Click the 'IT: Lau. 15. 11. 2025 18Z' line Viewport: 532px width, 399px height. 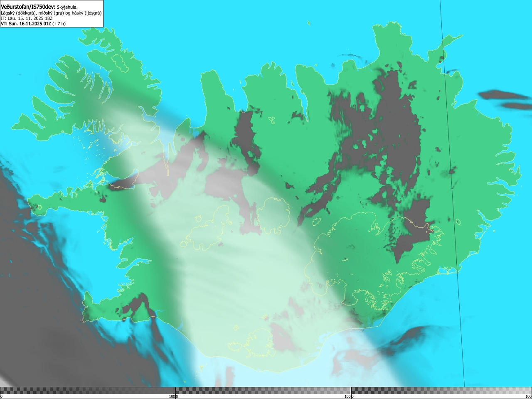(x=27, y=18)
